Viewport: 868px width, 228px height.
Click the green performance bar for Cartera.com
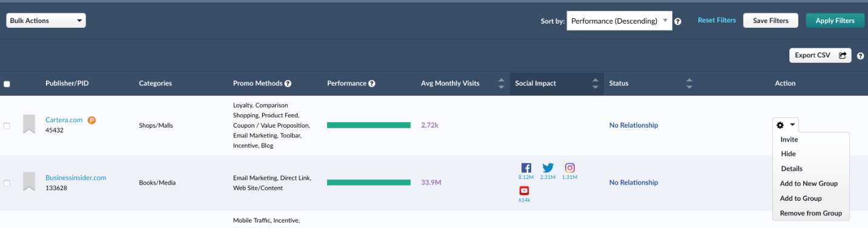[369, 125]
